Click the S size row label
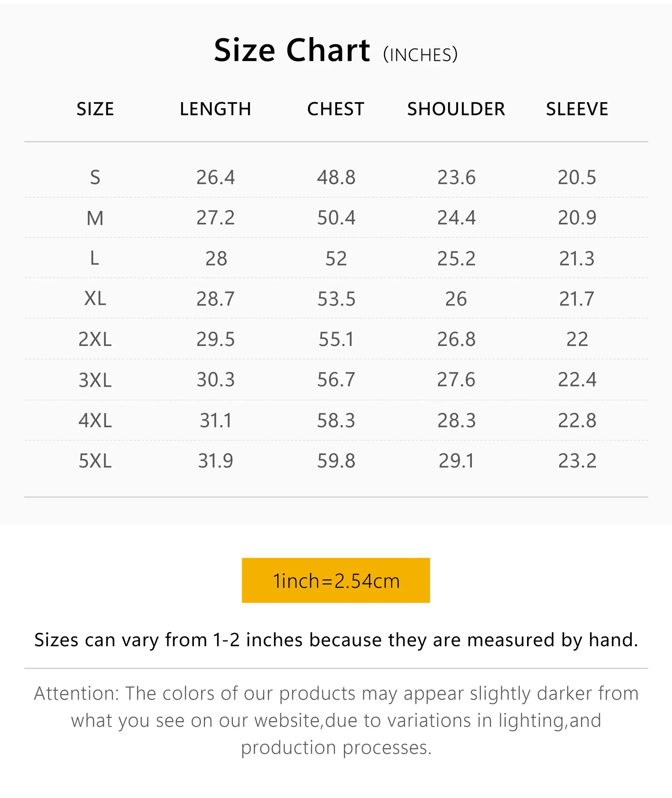This screenshot has height=798, width=672. (95, 178)
